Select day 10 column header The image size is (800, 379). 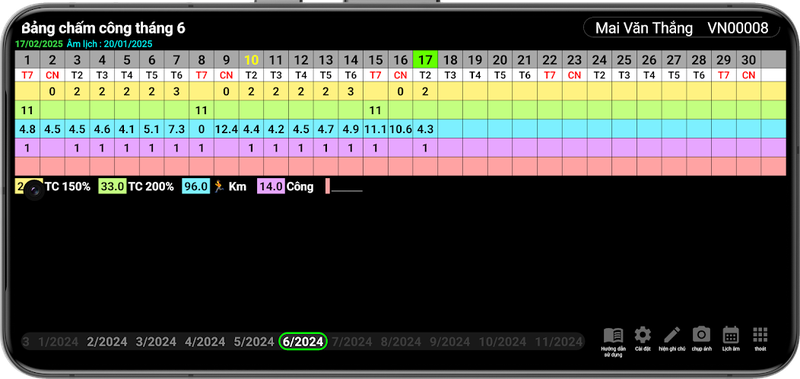click(252, 60)
